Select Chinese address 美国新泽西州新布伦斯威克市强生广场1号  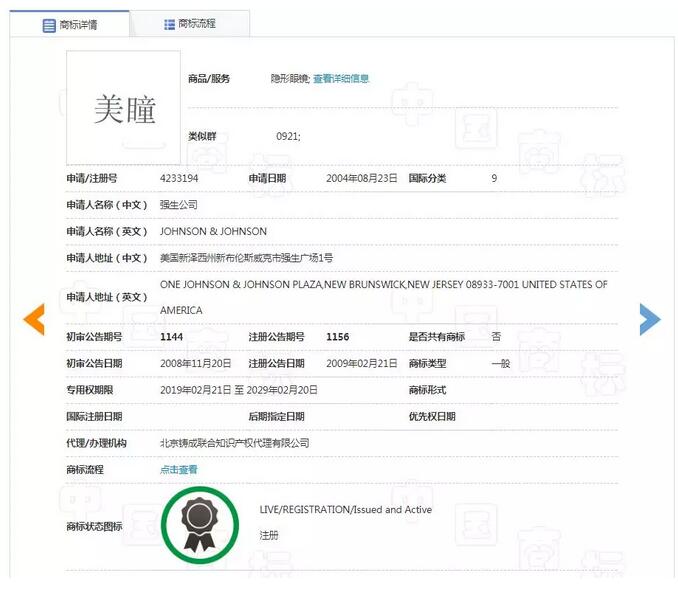tap(246, 258)
